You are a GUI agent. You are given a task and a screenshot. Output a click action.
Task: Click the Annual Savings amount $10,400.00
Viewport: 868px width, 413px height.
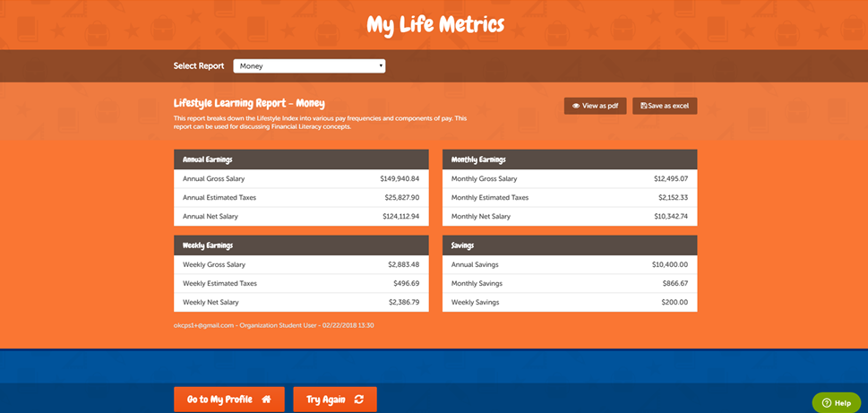pyautogui.click(x=669, y=265)
